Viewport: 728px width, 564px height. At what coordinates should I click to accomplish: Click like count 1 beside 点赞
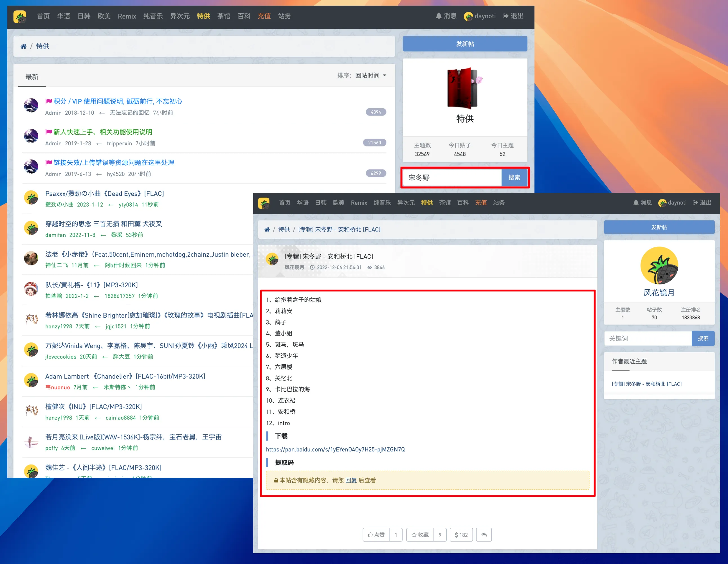pos(396,535)
